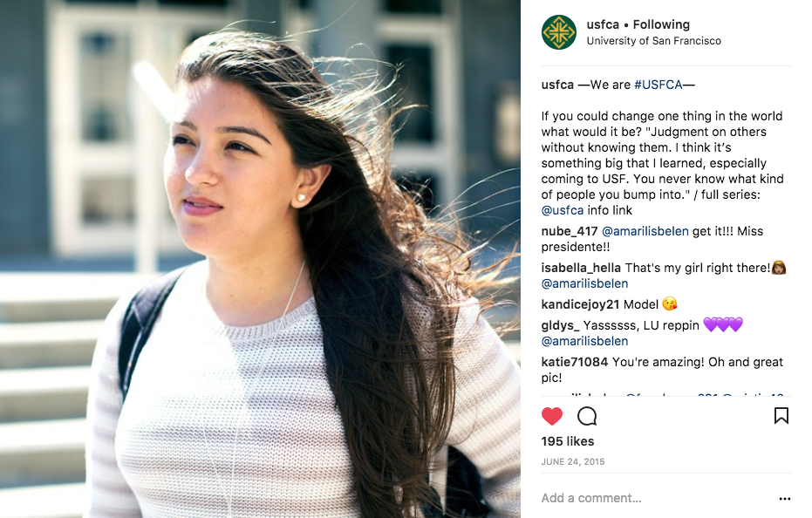Open the three-dot more options menu
Image resolution: width=812 pixels, height=518 pixels.
pyautogui.click(x=785, y=498)
